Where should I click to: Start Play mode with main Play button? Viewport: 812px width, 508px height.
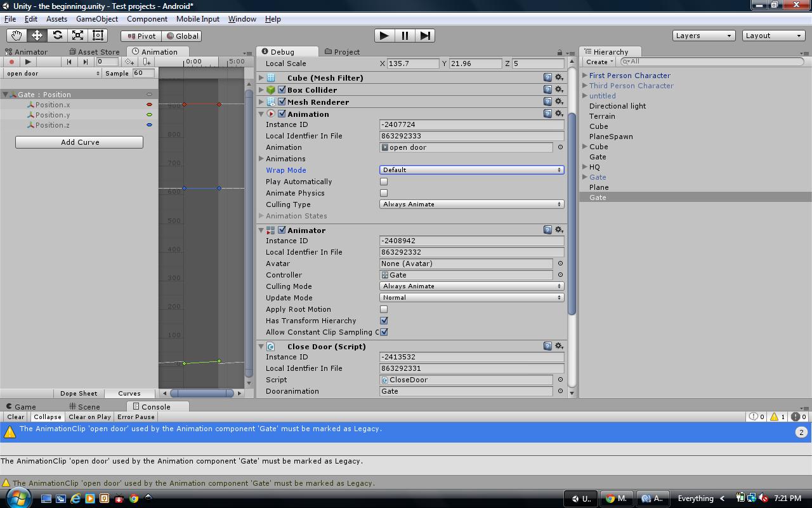click(x=384, y=36)
